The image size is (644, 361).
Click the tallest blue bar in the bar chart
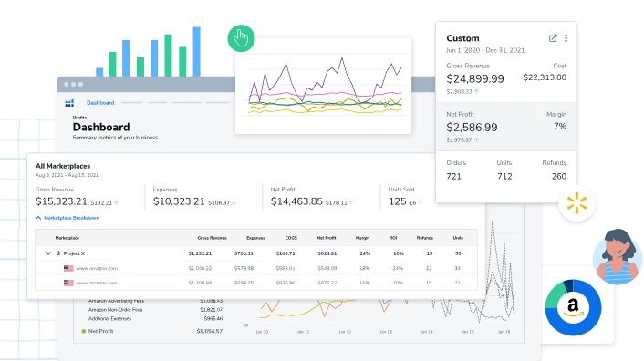[x=197, y=51]
